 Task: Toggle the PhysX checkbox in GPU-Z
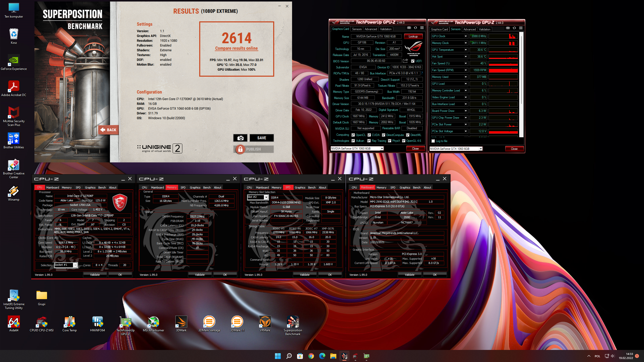[390, 141]
